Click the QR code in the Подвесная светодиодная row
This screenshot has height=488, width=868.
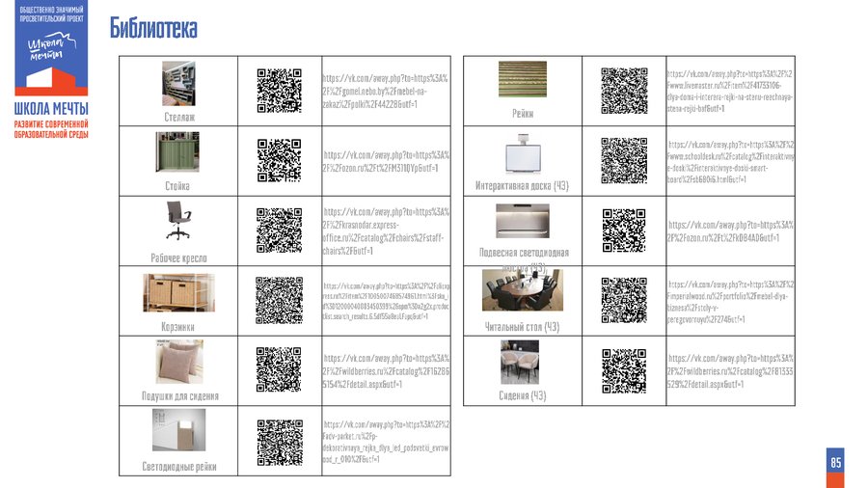[624, 230]
